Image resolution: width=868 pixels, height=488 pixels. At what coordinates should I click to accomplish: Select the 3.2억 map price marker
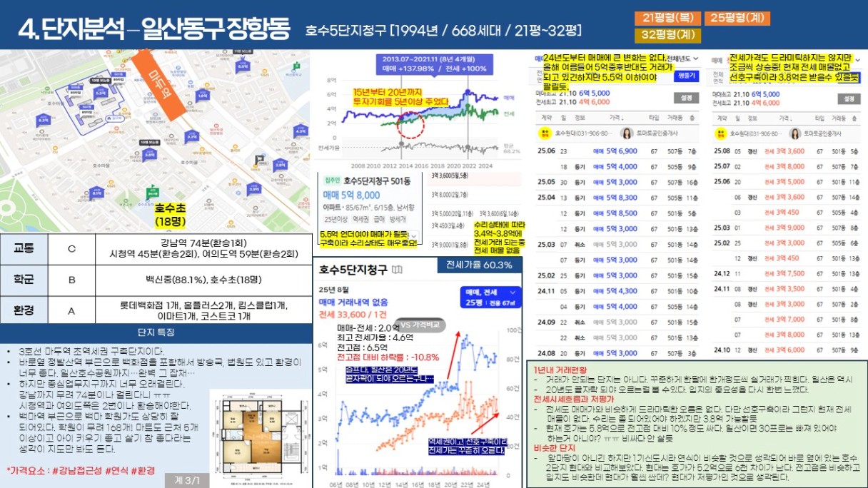pyautogui.click(x=191, y=135)
